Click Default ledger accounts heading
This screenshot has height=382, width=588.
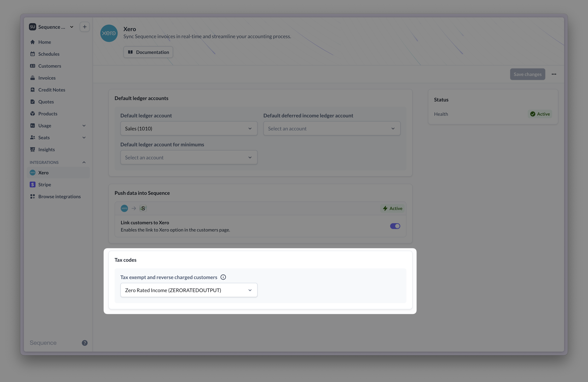point(141,98)
